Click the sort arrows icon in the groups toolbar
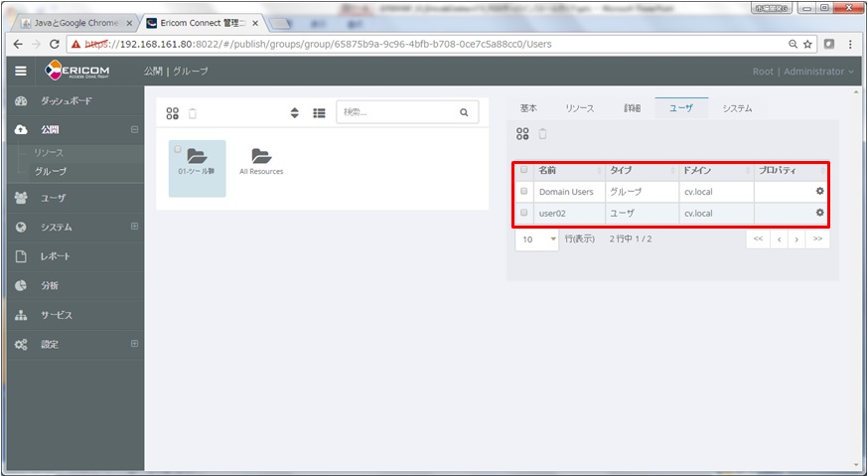 tap(295, 113)
